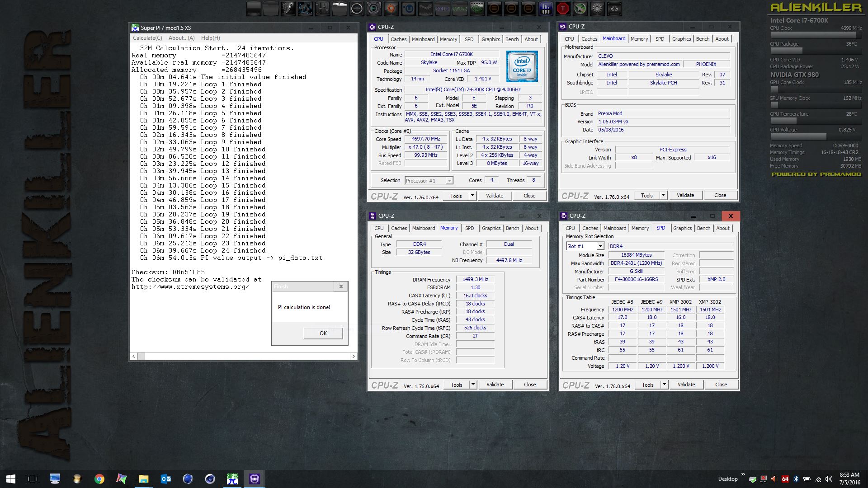Screen dimensions: 868x488
Task: Open Steam from the top dock
Action: coord(426,9)
